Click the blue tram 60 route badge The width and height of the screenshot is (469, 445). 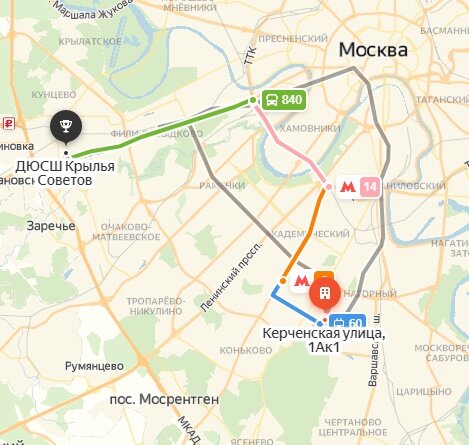[x=348, y=323]
